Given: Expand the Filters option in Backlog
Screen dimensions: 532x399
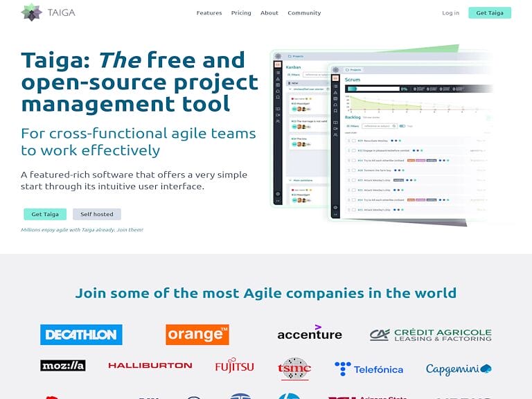Looking at the screenshot, I should [x=352, y=126].
